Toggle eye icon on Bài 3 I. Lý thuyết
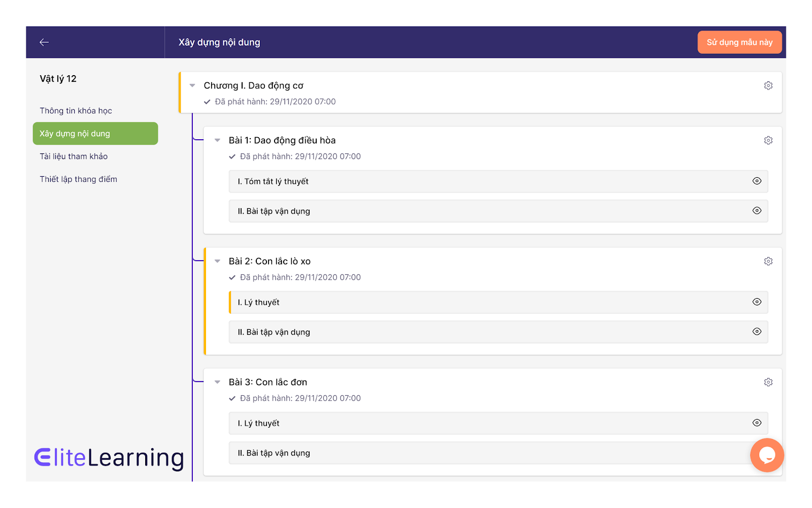The height and width of the screenshot is (508, 812). click(757, 423)
